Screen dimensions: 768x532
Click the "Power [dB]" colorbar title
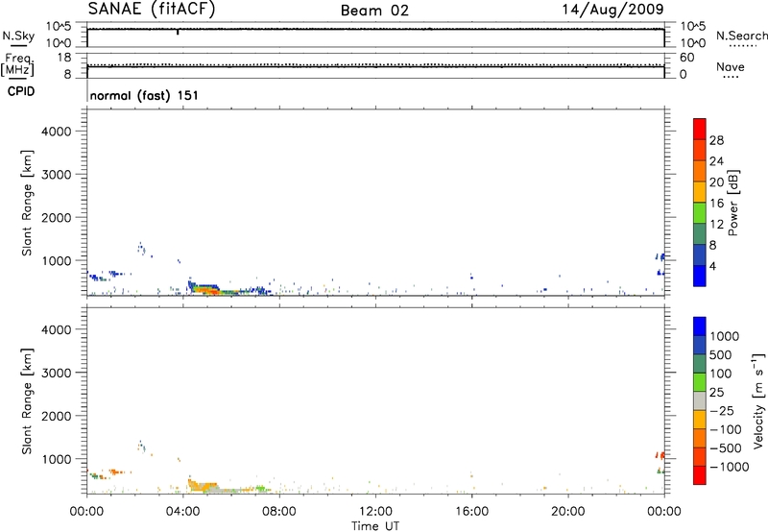coord(733,203)
